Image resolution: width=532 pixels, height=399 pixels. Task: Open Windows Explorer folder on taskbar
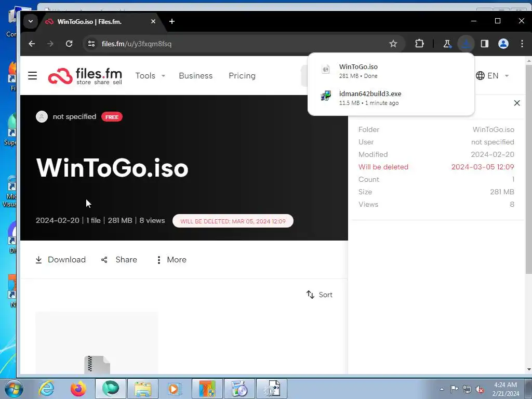(x=143, y=389)
